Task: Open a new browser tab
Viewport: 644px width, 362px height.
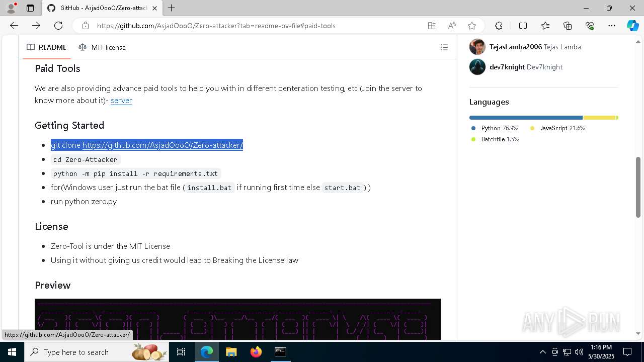Action: (x=172, y=8)
